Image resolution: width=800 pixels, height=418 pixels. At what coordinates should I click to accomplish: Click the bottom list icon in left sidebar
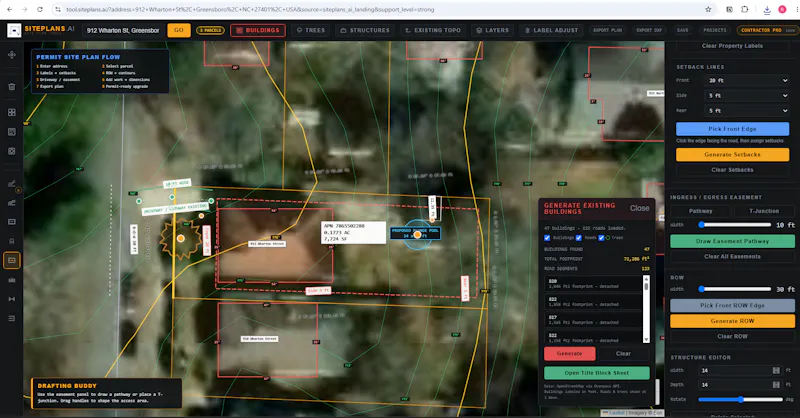12,318
